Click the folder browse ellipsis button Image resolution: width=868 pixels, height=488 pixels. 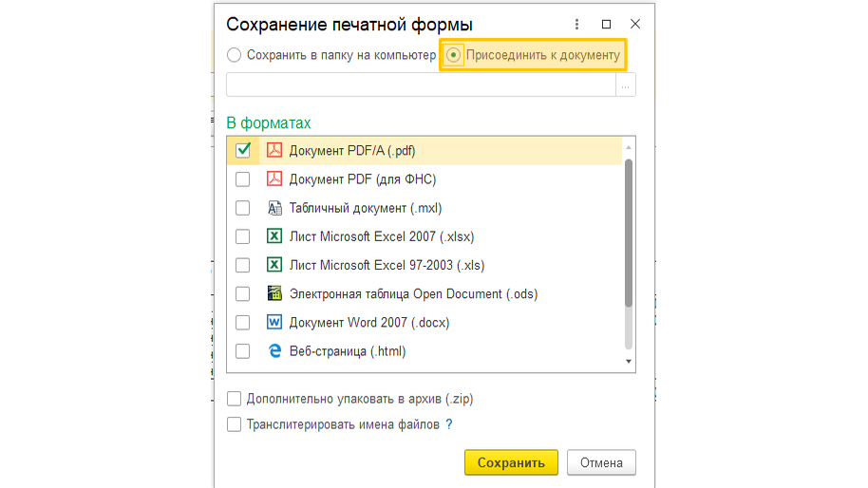click(x=626, y=84)
